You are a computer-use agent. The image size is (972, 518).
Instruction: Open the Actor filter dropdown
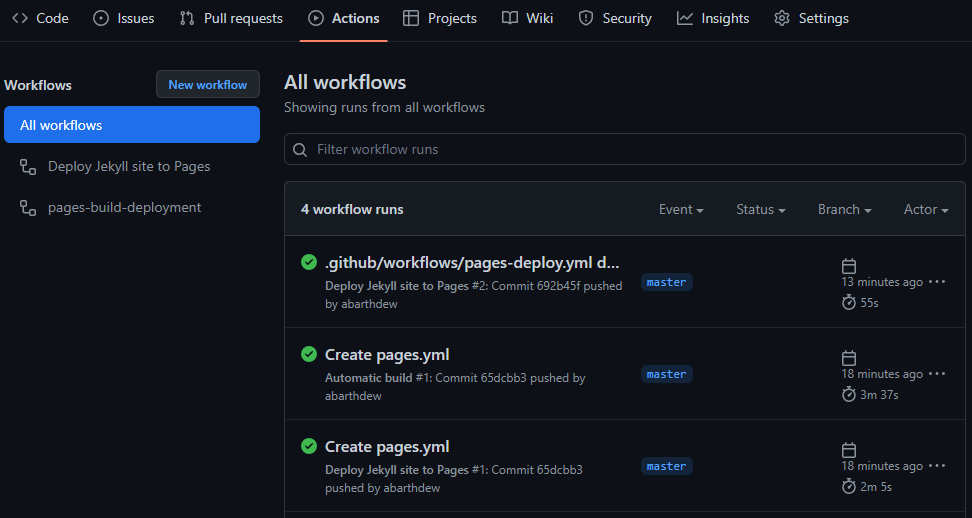click(926, 210)
